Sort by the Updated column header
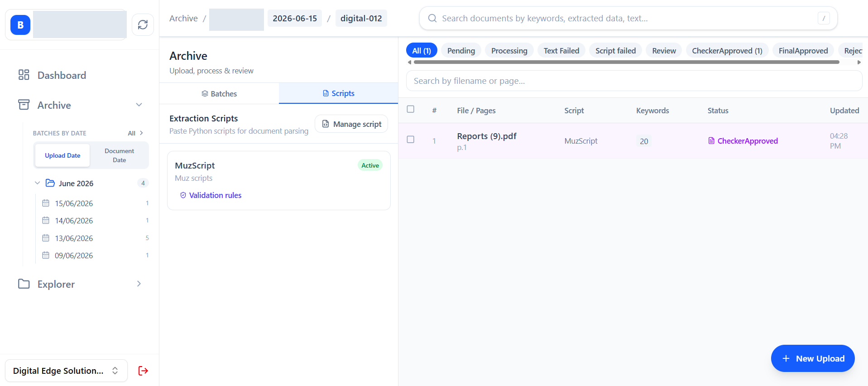868x386 pixels. (844, 111)
